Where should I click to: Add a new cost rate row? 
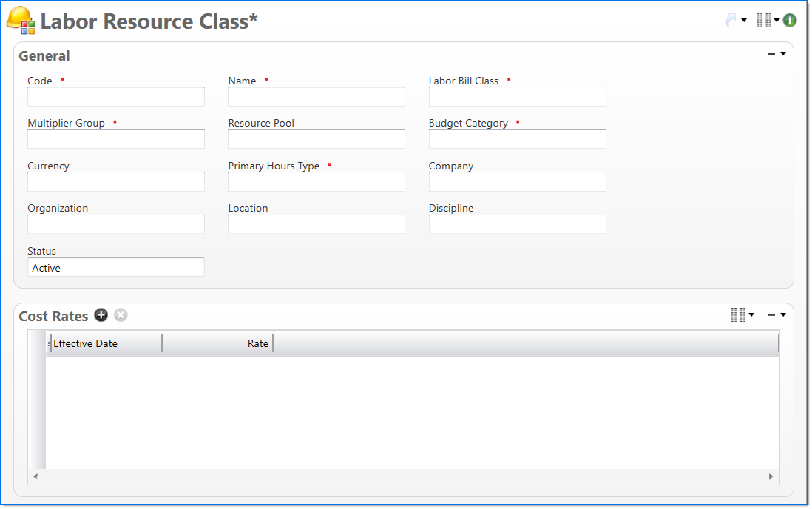click(x=101, y=315)
